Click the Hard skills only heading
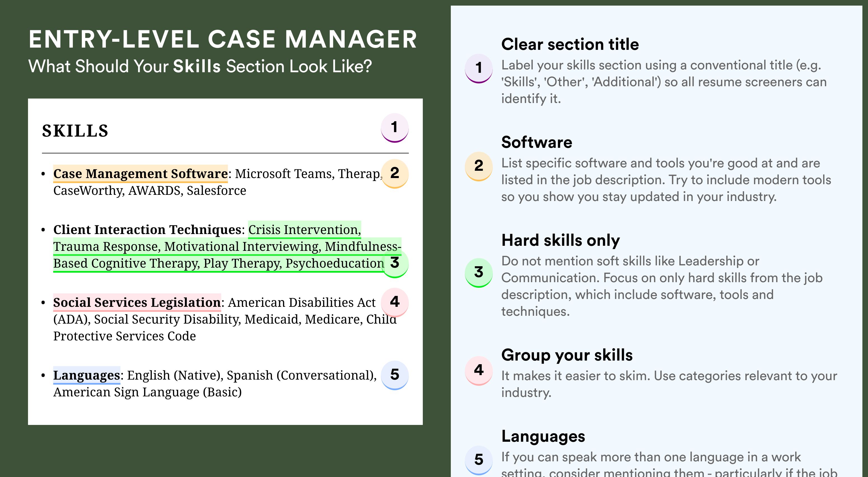Image resolution: width=868 pixels, height=477 pixels. pyautogui.click(x=560, y=240)
